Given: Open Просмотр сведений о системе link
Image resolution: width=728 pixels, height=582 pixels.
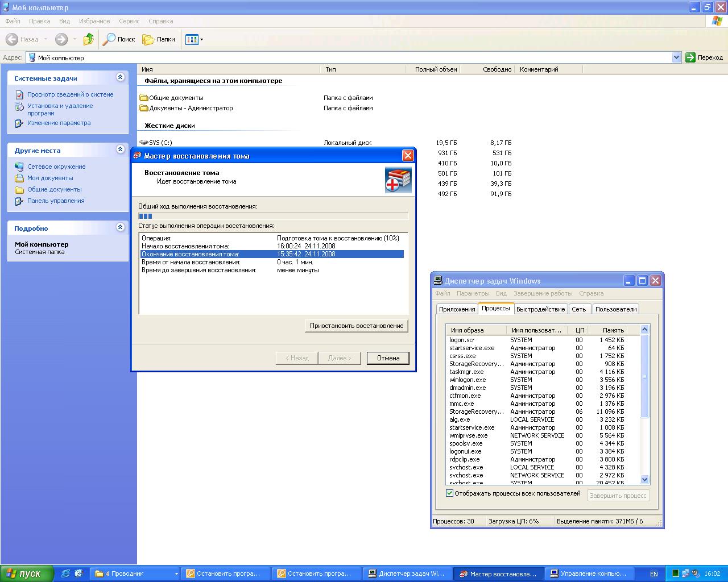Looking at the screenshot, I should tap(70, 94).
